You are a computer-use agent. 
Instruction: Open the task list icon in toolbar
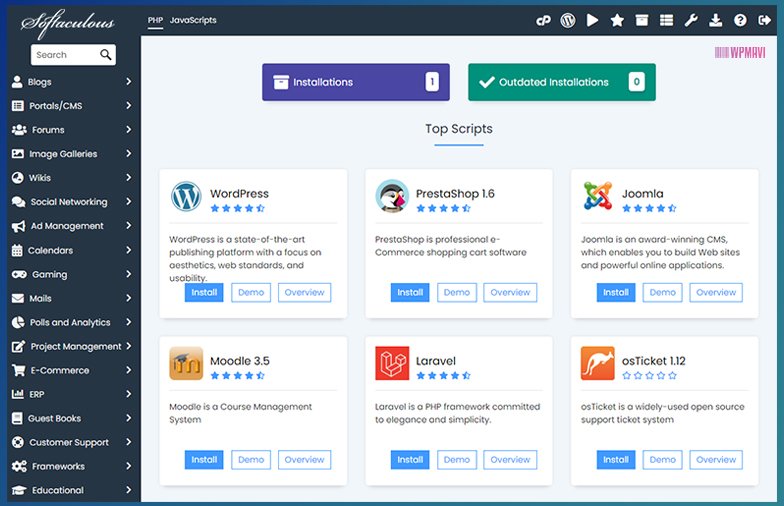(x=666, y=20)
